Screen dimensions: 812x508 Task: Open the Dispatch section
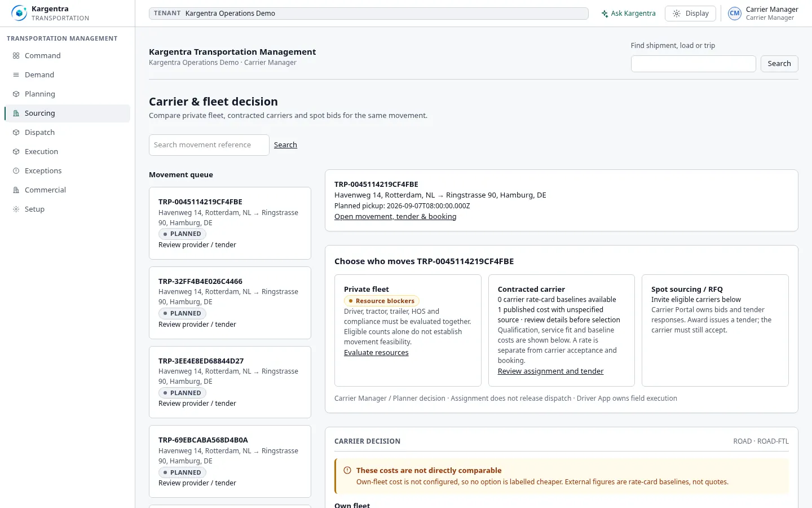point(67,132)
